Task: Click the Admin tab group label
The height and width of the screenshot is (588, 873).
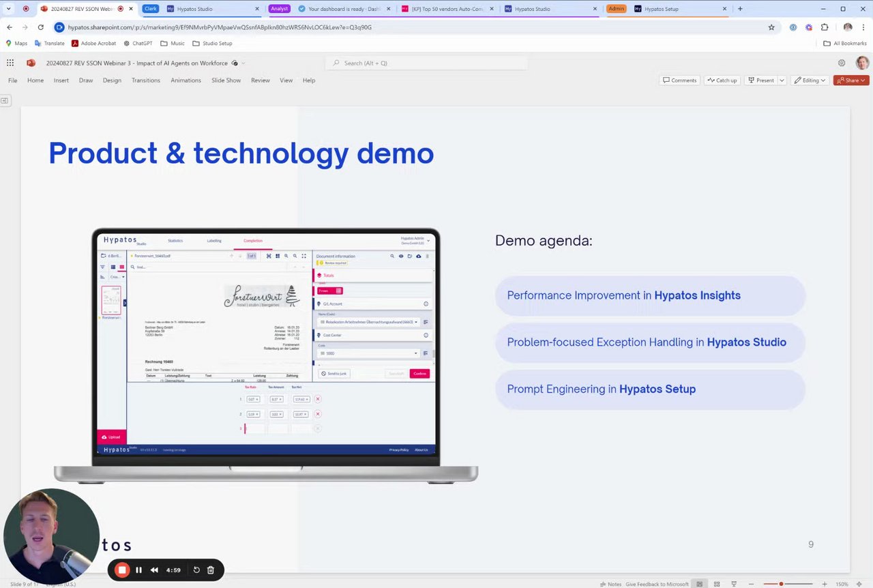Action: click(616, 9)
